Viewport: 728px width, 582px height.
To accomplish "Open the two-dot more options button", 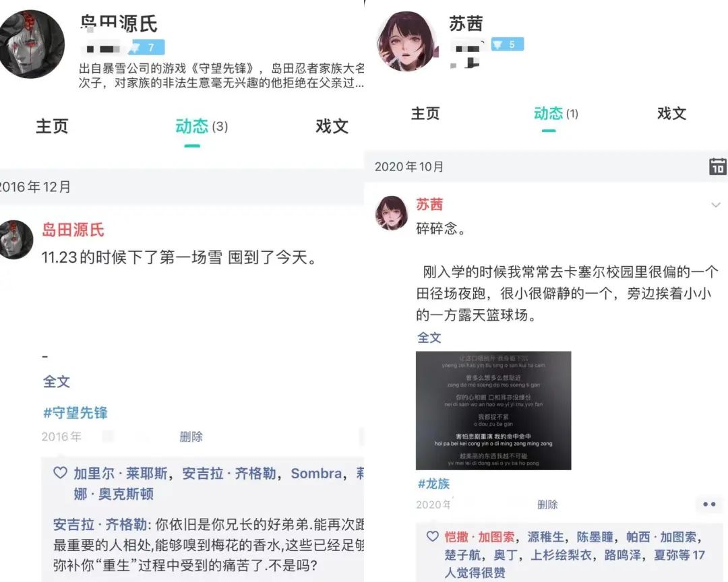I will (x=709, y=504).
